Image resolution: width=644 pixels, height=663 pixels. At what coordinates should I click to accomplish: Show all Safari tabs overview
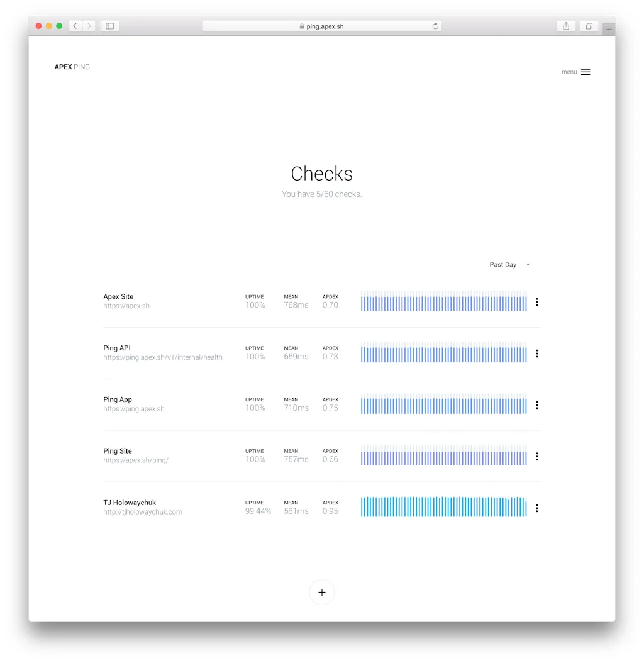pyautogui.click(x=589, y=26)
